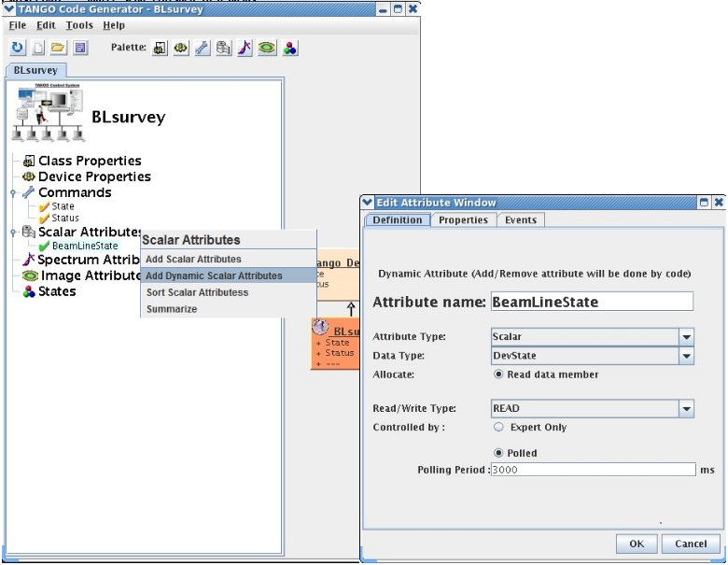The width and height of the screenshot is (728, 565).
Task: Select the Read data member radio button
Action: click(497, 374)
